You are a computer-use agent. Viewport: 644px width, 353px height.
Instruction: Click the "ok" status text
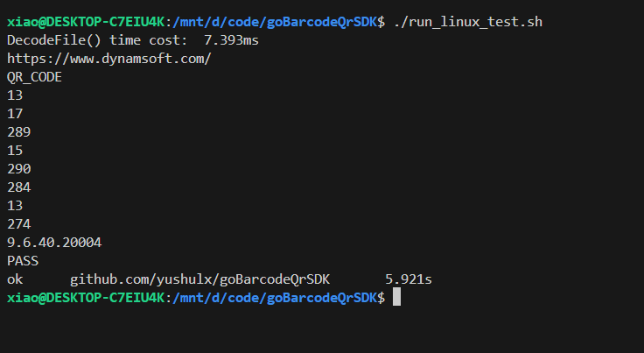click(x=15, y=279)
